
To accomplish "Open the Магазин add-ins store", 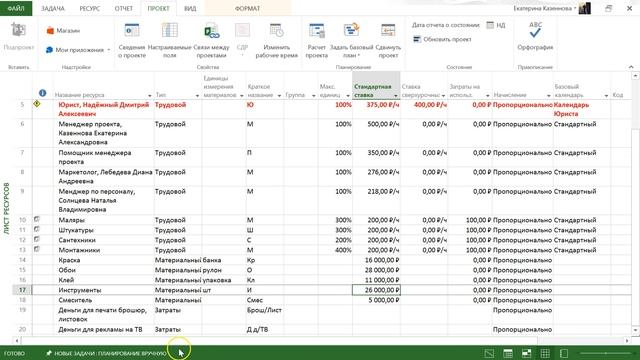I will (x=63, y=31).
